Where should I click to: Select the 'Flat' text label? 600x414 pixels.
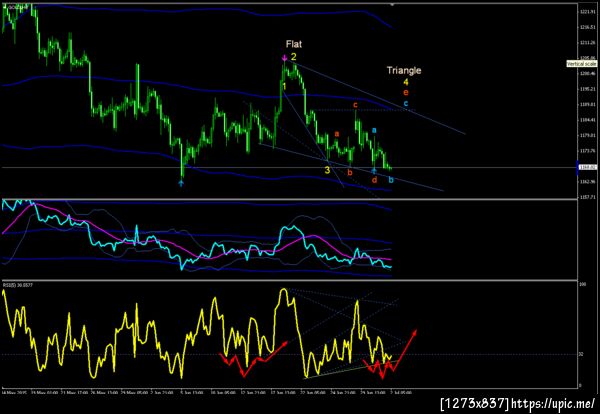pyautogui.click(x=293, y=44)
